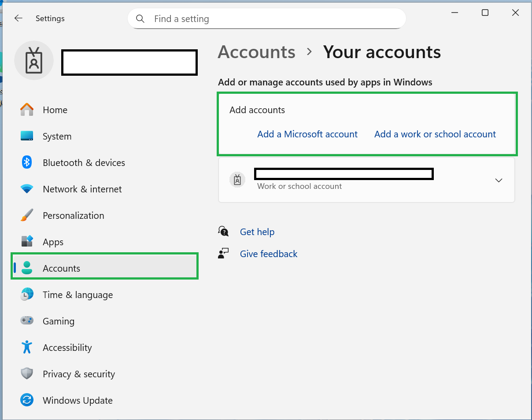
Task: Go to Gaming settings
Action: pyautogui.click(x=105, y=321)
